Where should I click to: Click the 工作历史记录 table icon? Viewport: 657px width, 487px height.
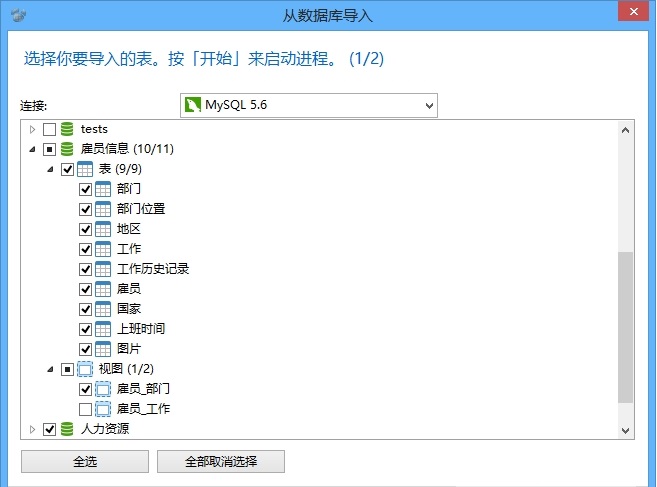pyautogui.click(x=103, y=269)
